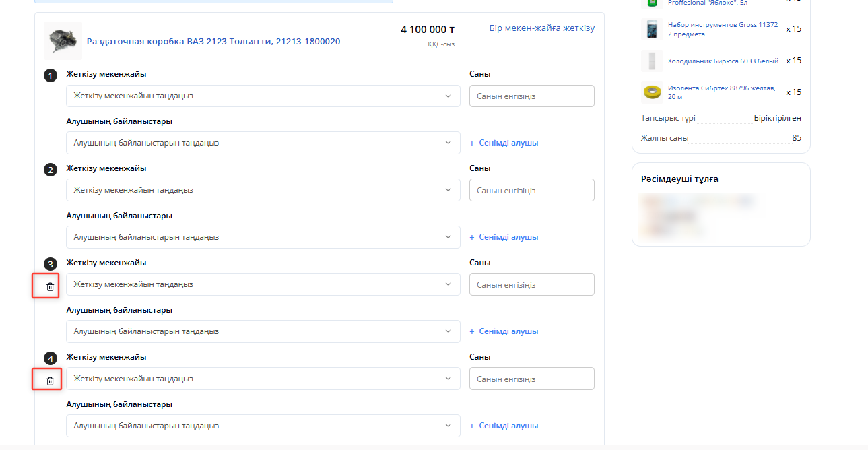The height and width of the screenshot is (450, 868).
Task: Delete delivery address row 4 with trash icon
Action: click(x=50, y=381)
